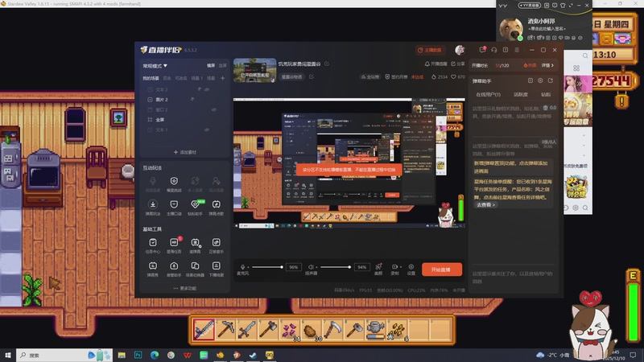Open the 房管助手 tool
644x362 pixels.
[174, 269]
